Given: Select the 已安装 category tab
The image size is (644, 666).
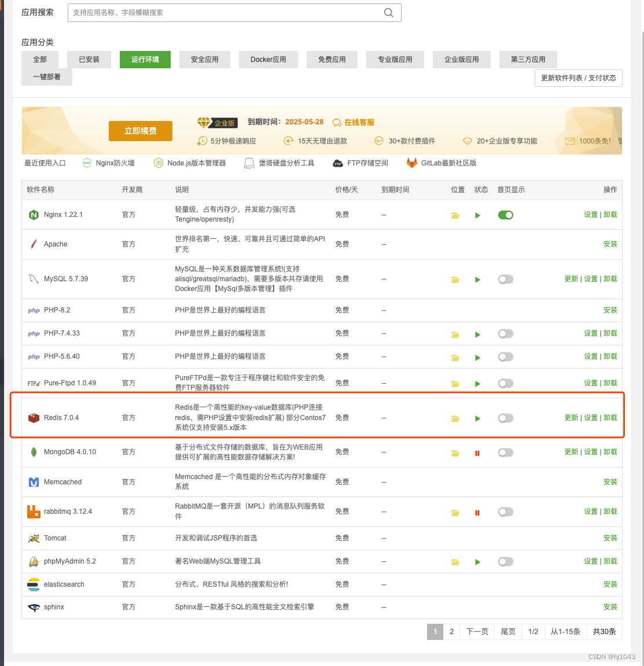Looking at the screenshot, I should 89,60.
